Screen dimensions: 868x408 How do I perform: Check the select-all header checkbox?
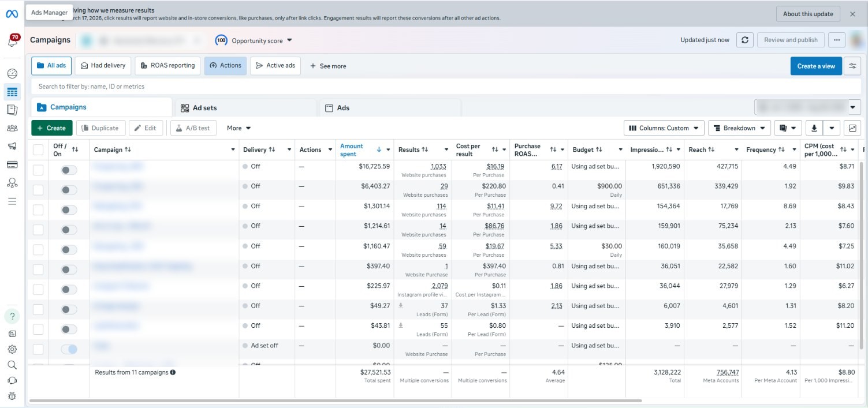pyautogui.click(x=38, y=150)
